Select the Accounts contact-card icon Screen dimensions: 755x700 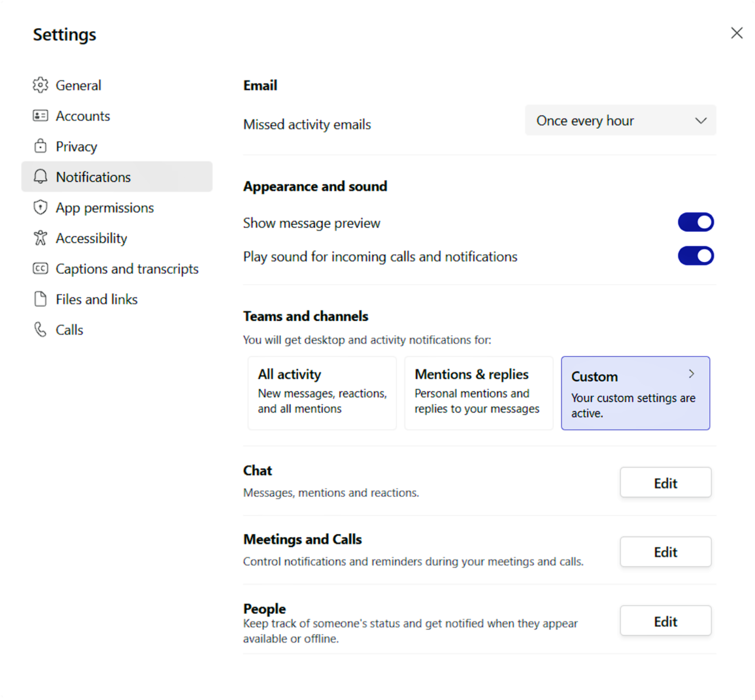coord(40,116)
